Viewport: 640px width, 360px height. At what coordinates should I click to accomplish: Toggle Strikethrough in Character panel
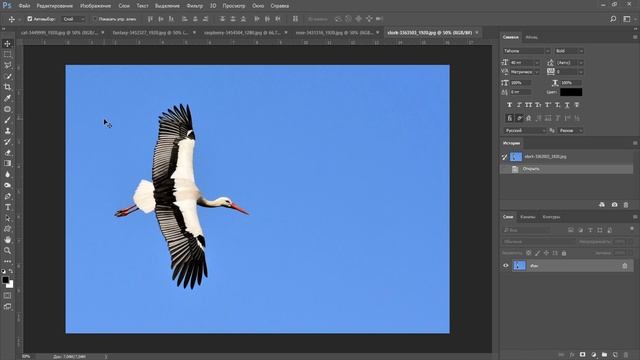(576, 105)
